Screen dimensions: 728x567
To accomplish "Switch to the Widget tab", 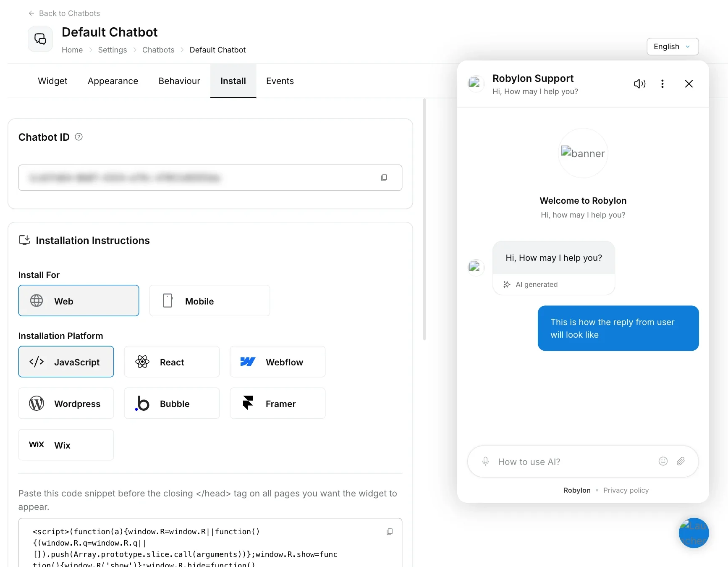I will 52,81.
